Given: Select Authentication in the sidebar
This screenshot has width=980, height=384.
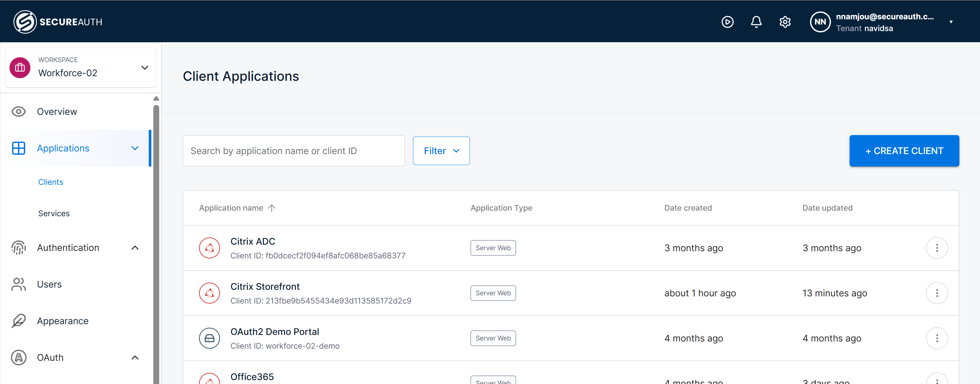Looking at the screenshot, I should tap(68, 248).
